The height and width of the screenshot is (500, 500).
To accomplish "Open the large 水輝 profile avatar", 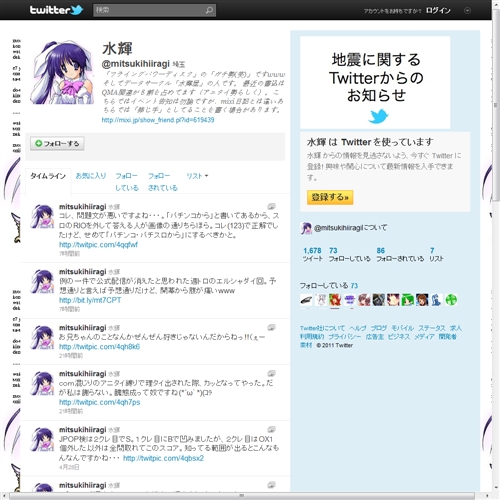I will tap(62, 72).
